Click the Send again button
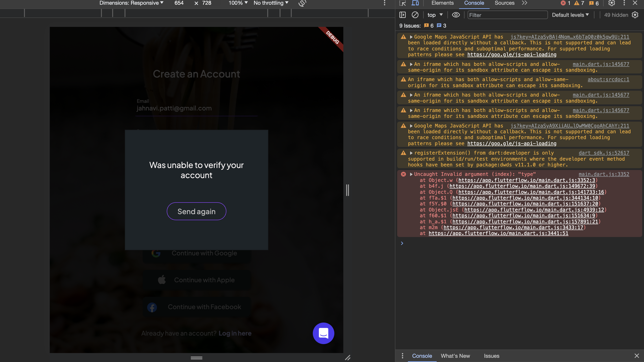This screenshot has height=362, width=644. 197,211
